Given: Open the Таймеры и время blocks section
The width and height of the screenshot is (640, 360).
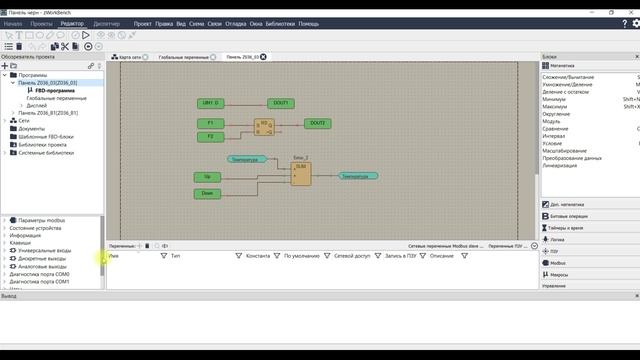Looking at the screenshot, I should (x=590, y=228).
